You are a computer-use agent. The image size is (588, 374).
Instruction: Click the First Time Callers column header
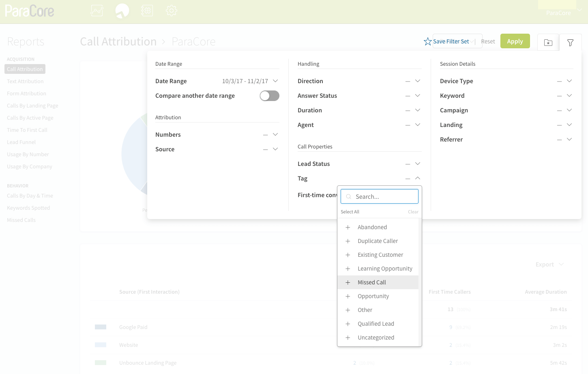450,292
